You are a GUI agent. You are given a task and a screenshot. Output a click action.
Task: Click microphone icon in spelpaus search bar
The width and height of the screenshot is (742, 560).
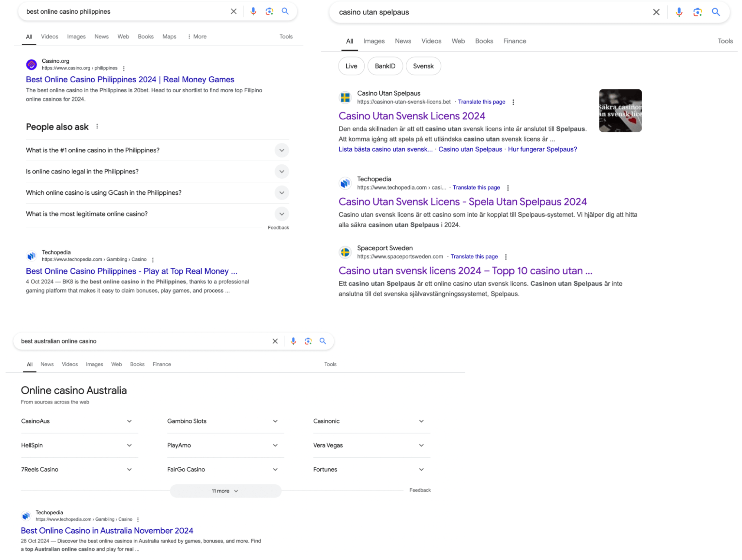coord(679,12)
